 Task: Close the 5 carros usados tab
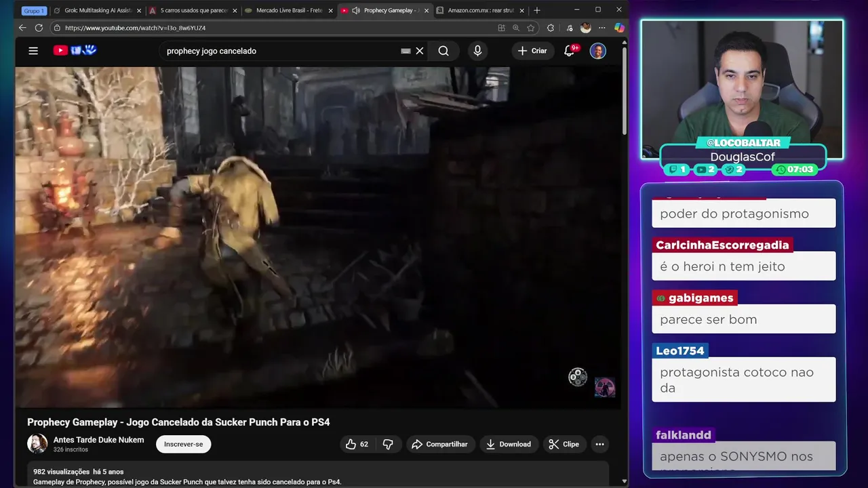(235, 10)
